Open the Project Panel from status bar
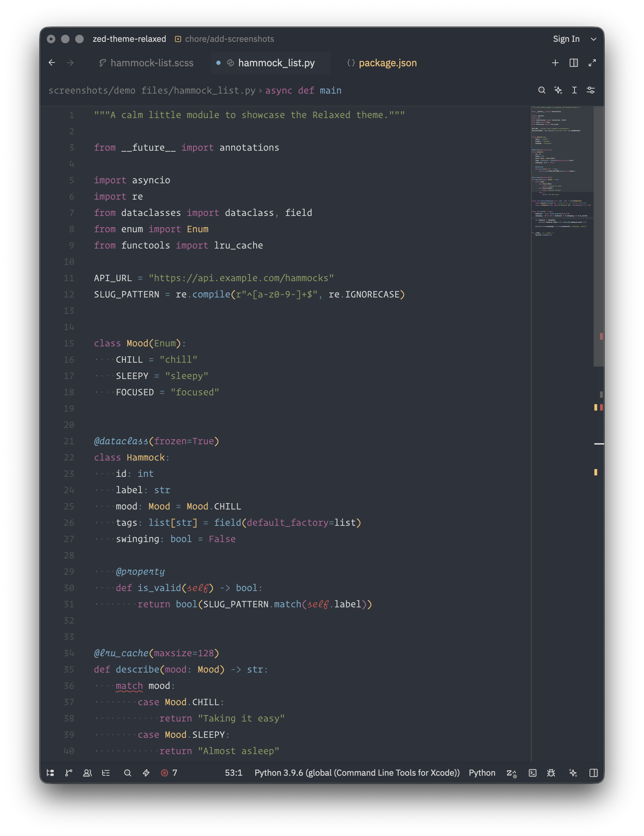644x836 pixels. click(50, 773)
